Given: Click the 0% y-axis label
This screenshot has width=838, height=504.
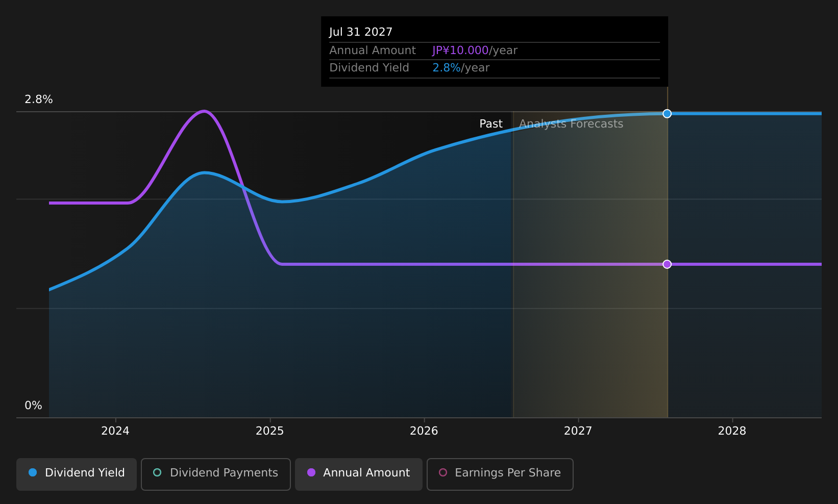Looking at the screenshot, I should 33,406.
